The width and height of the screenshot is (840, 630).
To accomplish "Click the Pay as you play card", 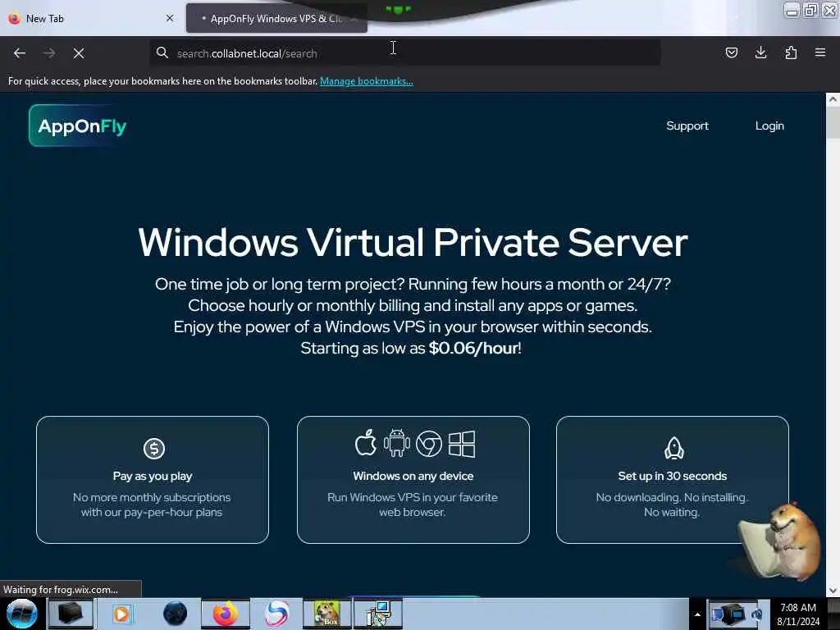I will click(x=152, y=479).
